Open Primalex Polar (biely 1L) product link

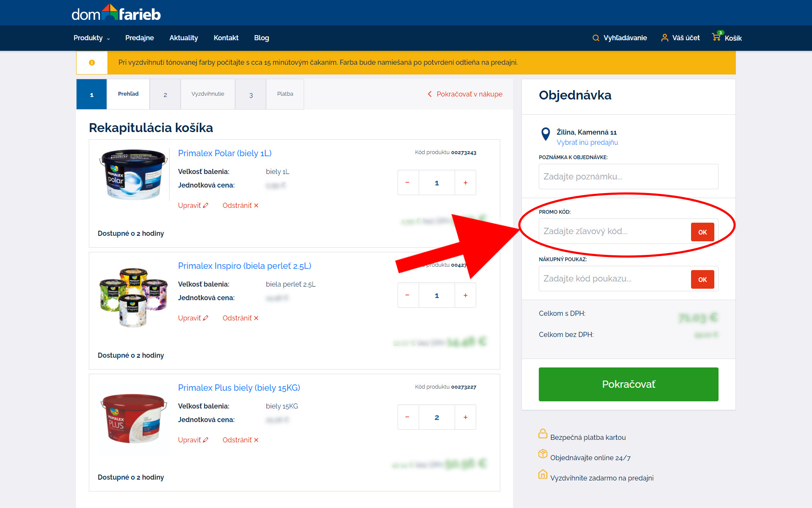[225, 153]
